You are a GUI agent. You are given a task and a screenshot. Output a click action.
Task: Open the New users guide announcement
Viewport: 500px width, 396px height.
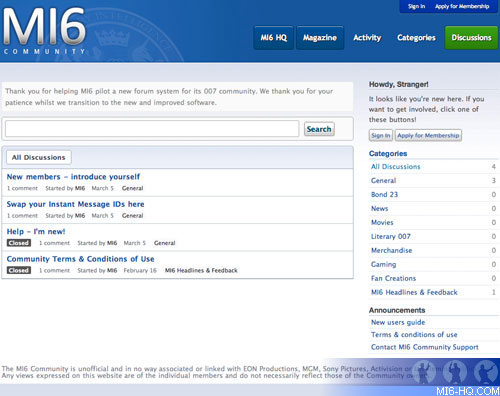click(398, 322)
